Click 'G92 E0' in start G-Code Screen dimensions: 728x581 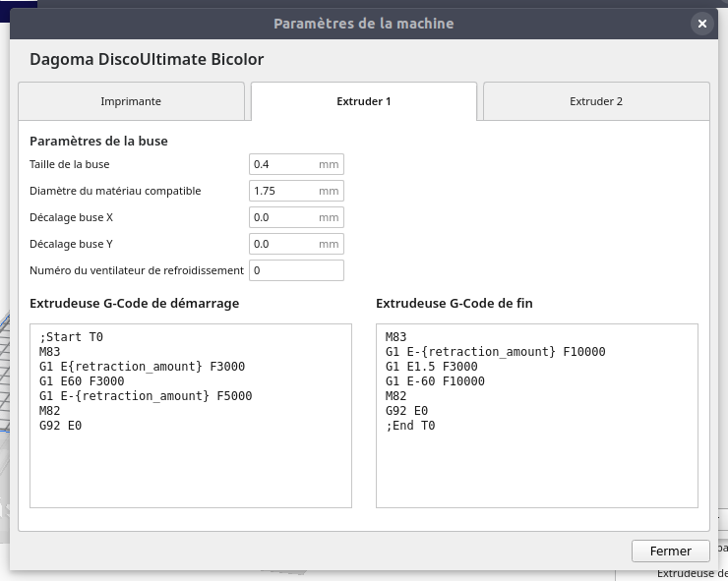60,426
